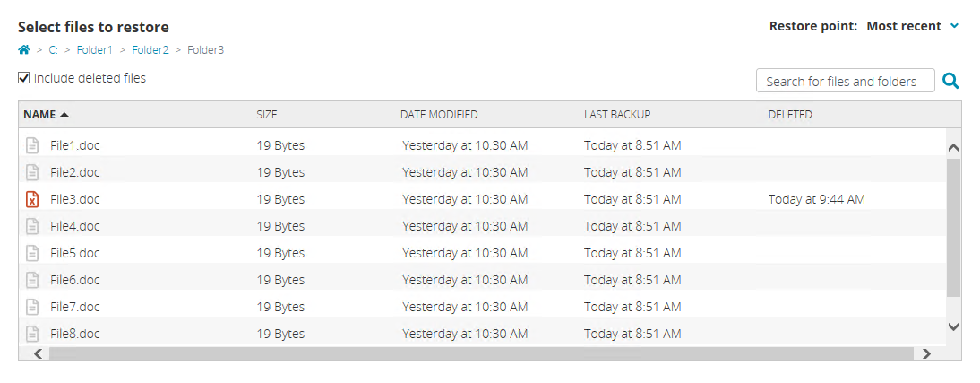Open the C: drive breadcrumb link

point(53,50)
